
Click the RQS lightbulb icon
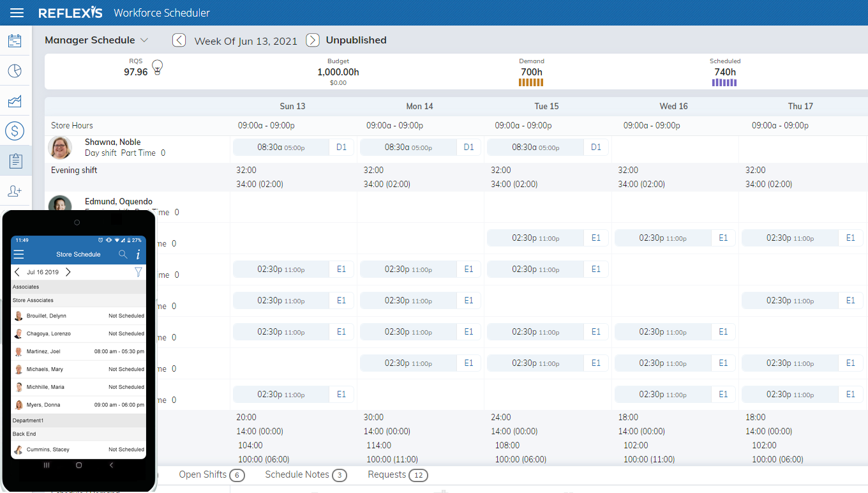157,67
